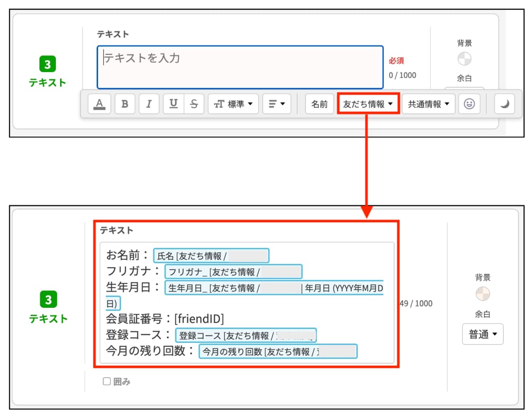Click the empty テキストを入力 field
532x416 pixels.
pyautogui.click(x=240, y=67)
